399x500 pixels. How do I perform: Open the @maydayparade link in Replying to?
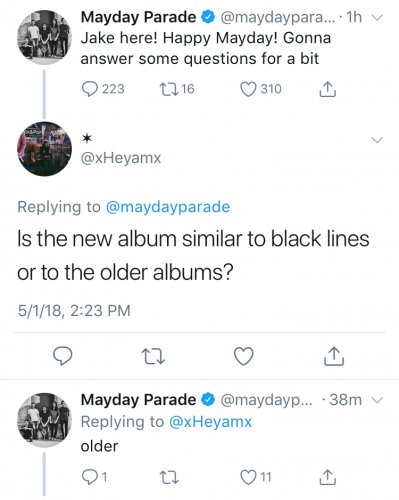(168, 207)
